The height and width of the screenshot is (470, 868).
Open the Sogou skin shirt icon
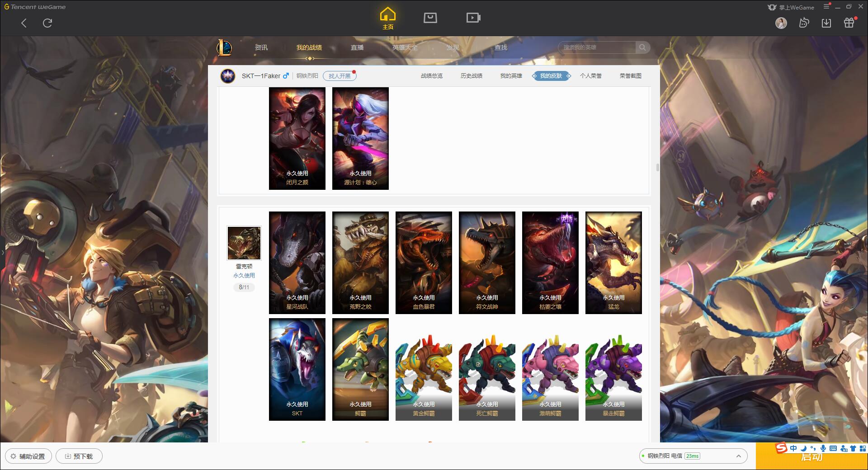853,448
